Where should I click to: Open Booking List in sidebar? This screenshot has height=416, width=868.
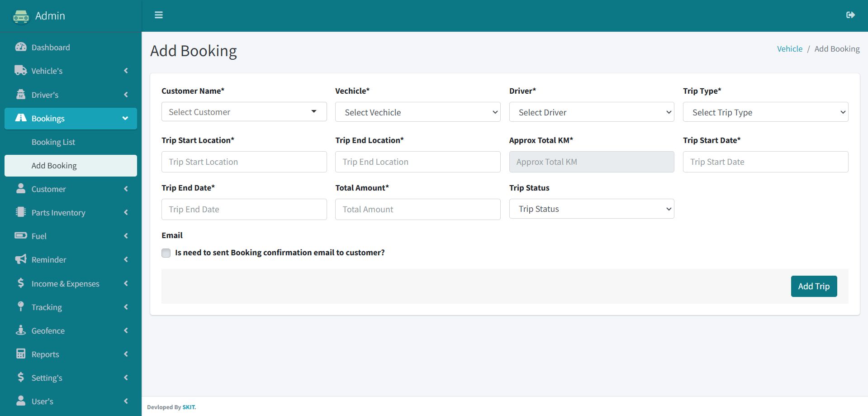53,142
